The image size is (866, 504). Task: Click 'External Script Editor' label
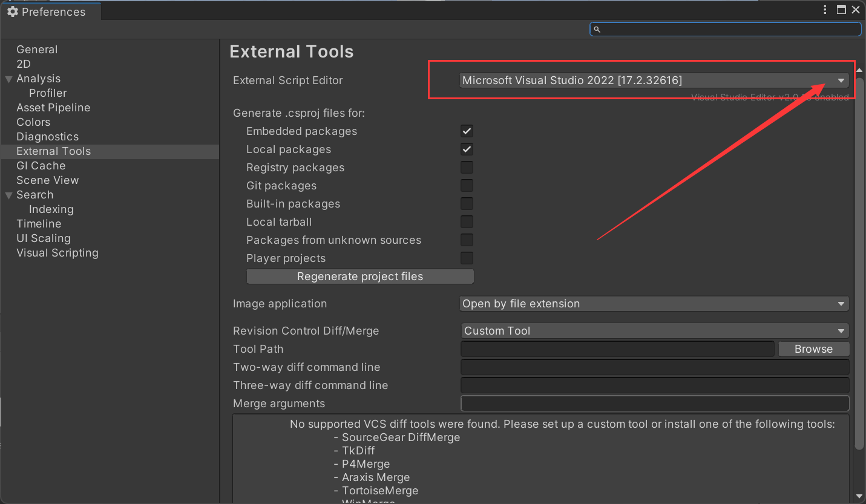pyautogui.click(x=287, y=80)
